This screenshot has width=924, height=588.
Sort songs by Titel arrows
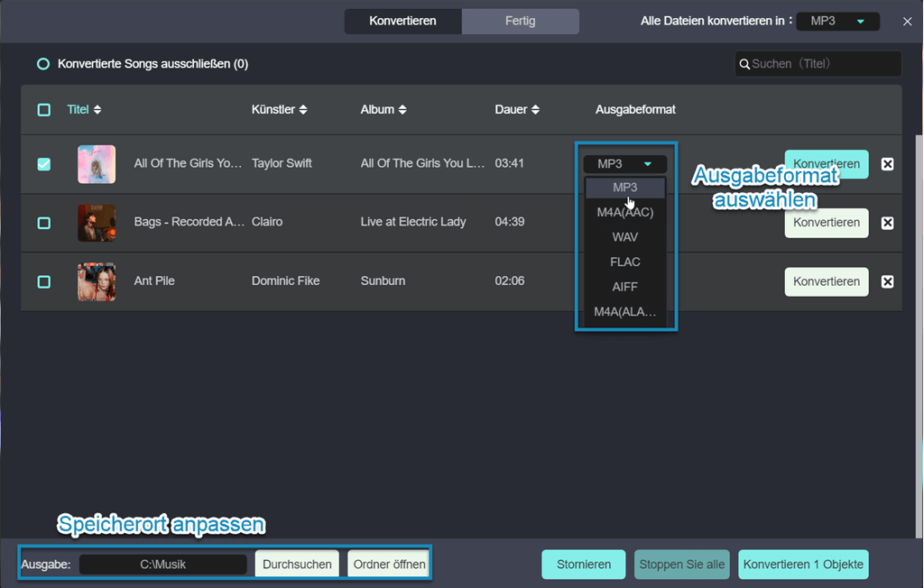click(x=97, y=110)
